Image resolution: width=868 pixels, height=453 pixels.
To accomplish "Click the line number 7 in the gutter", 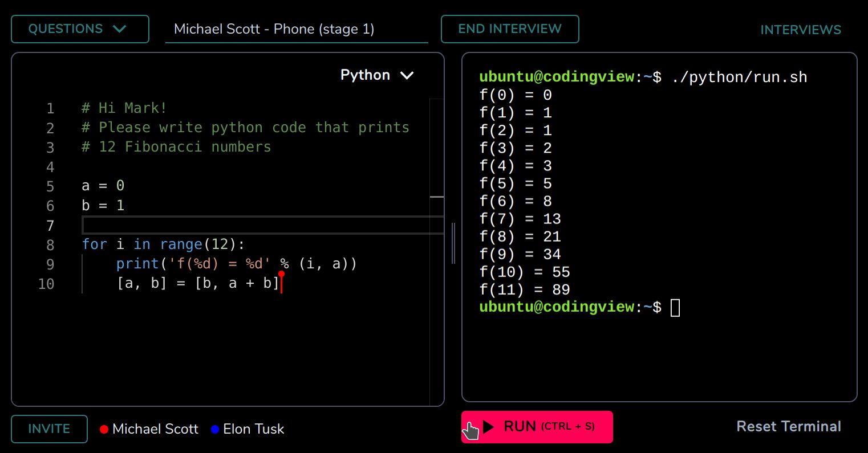I will click(50, 226).
